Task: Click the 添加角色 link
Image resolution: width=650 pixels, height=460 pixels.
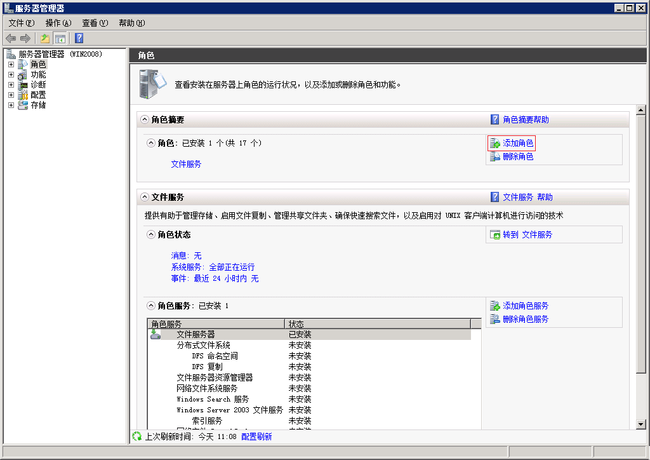Action: tap(518, 143)
